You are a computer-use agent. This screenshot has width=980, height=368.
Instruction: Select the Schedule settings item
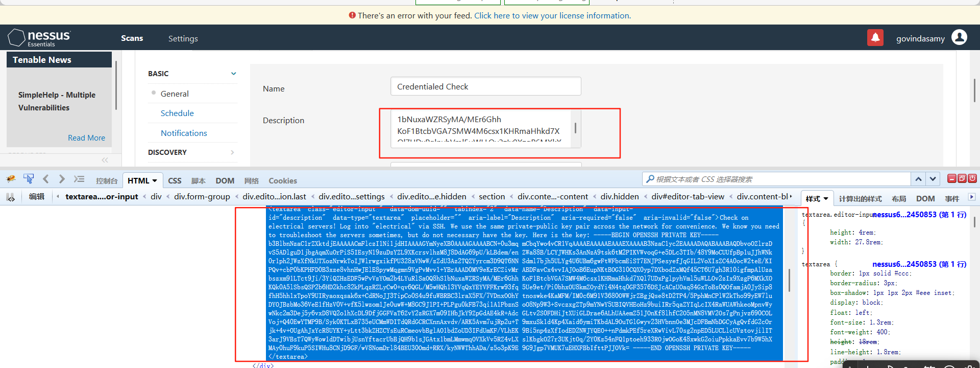point(177,113)
